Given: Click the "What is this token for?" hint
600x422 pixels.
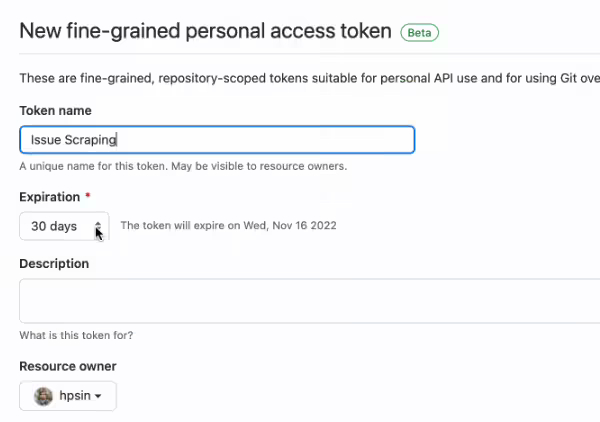Looking at the screenshot, I should pos(76,335).
